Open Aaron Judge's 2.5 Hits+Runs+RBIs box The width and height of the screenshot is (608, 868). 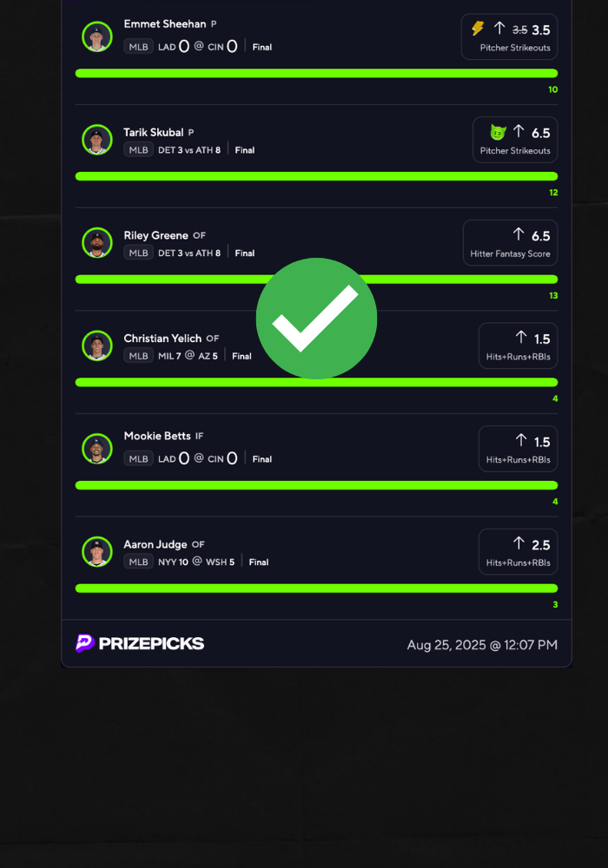click(x=518, y=552)
